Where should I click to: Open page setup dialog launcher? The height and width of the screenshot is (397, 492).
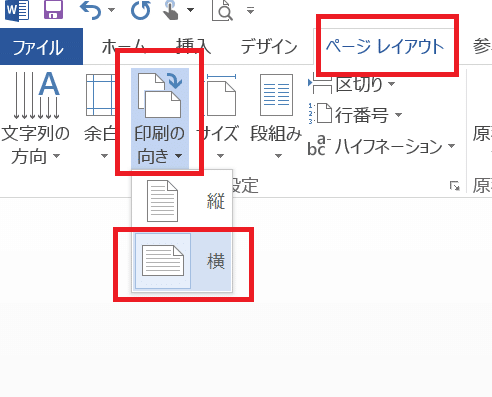[x=455, y=186]
